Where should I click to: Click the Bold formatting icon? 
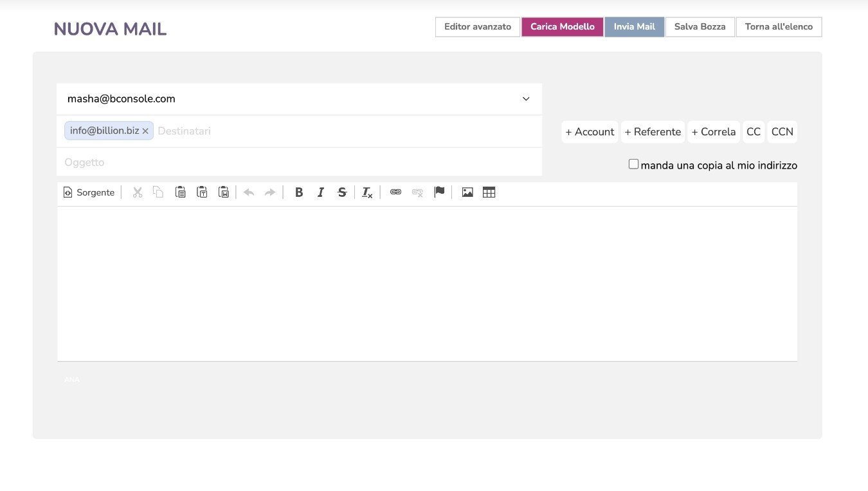(x=299, y=192)
